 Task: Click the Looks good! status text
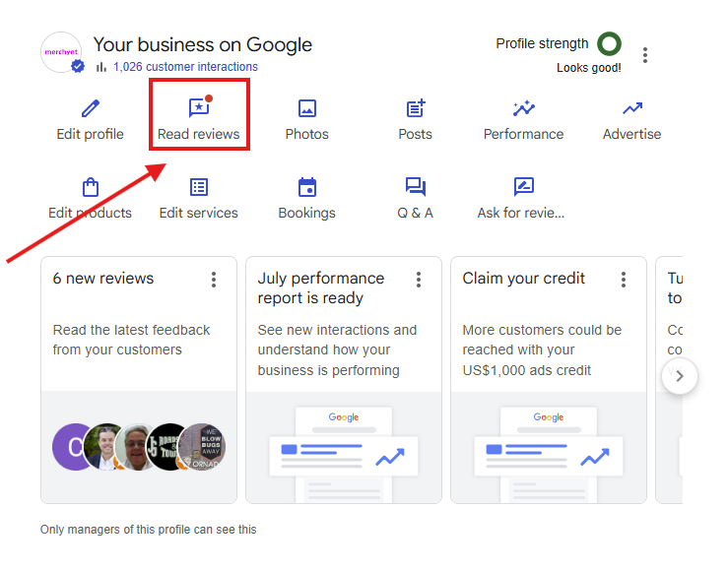point(589,68)
